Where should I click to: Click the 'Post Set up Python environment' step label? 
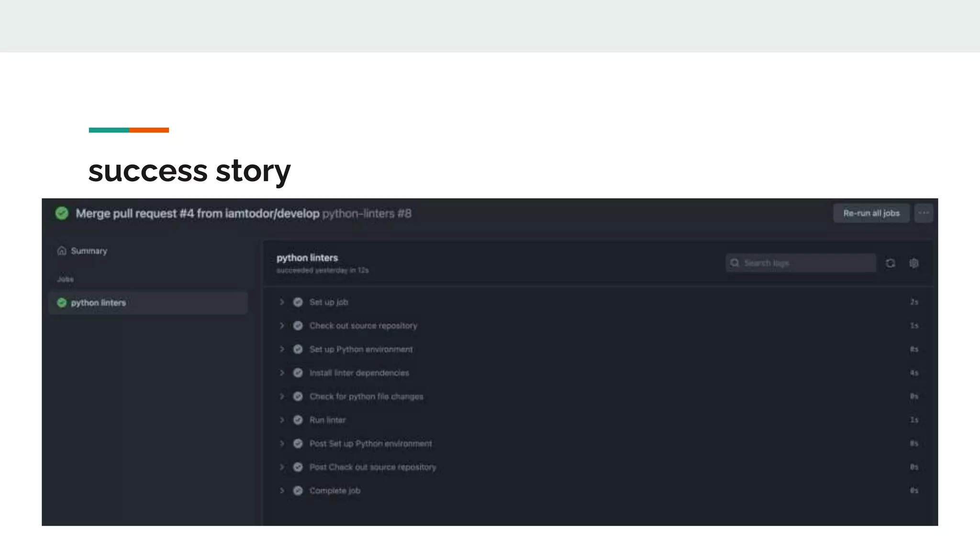coord(371,443)
